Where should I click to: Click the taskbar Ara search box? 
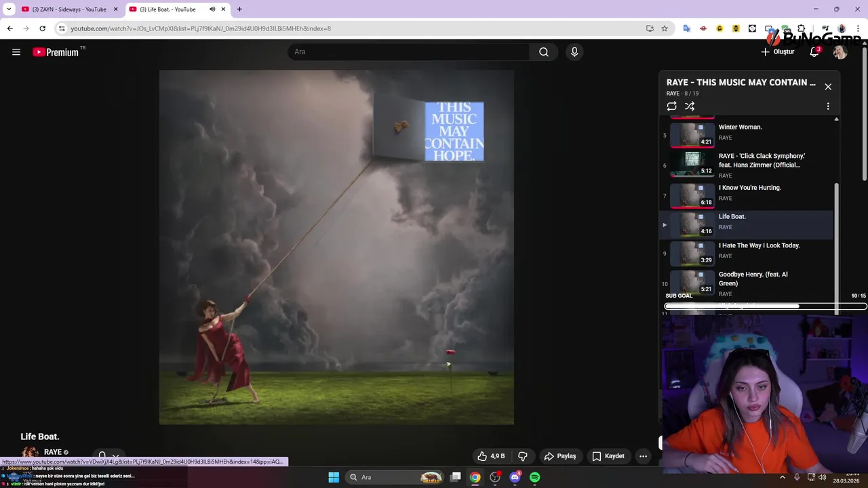click(395, 477)
